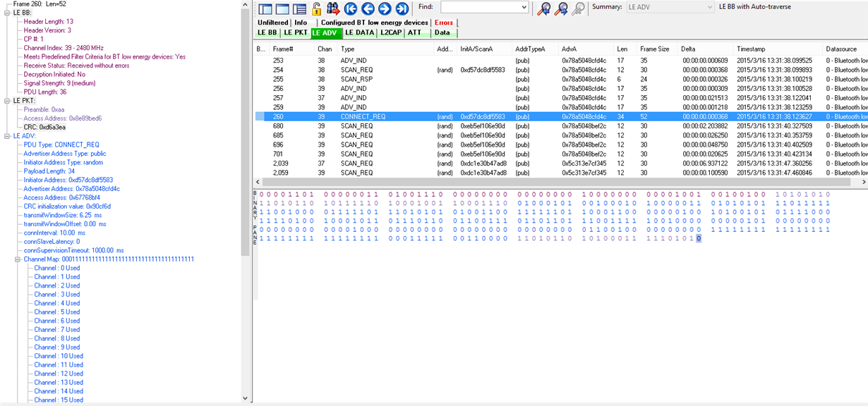Select 'Channel : 0 Used' tree item
The image size is (868, 406).
pyautogui.click(x=56, y=268)
